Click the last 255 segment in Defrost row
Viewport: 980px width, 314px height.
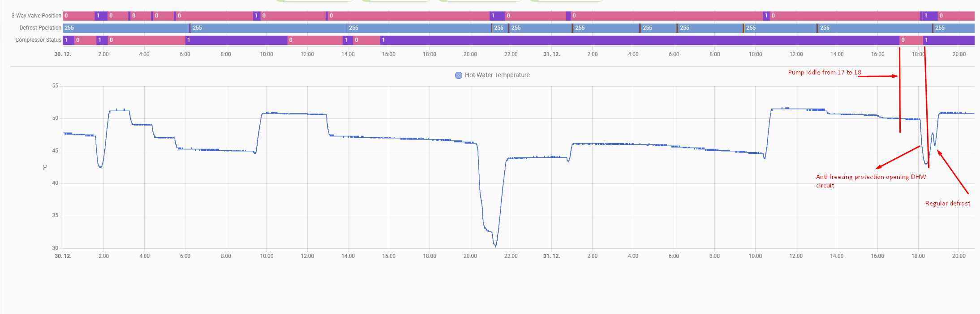point(954,28)
